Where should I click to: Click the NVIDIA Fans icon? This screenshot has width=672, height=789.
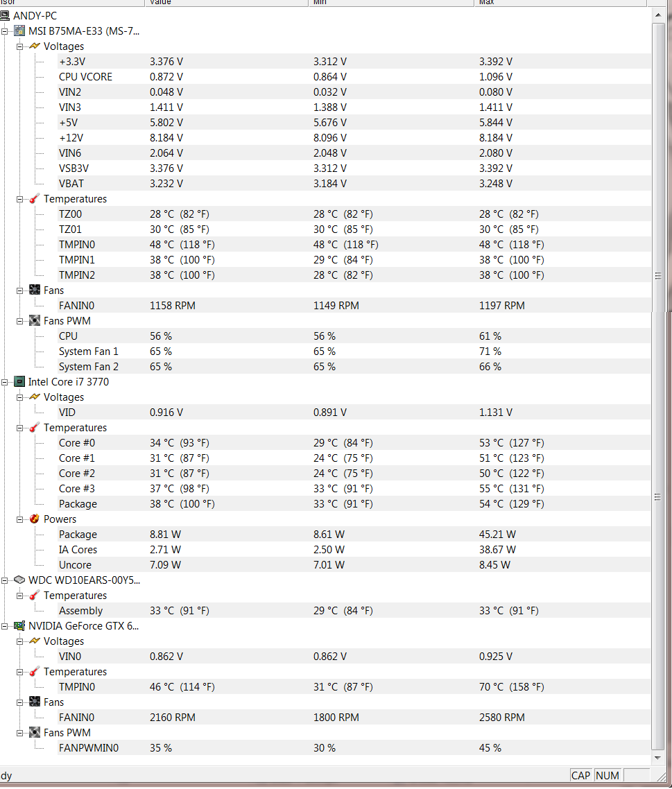tap(34, 702)
